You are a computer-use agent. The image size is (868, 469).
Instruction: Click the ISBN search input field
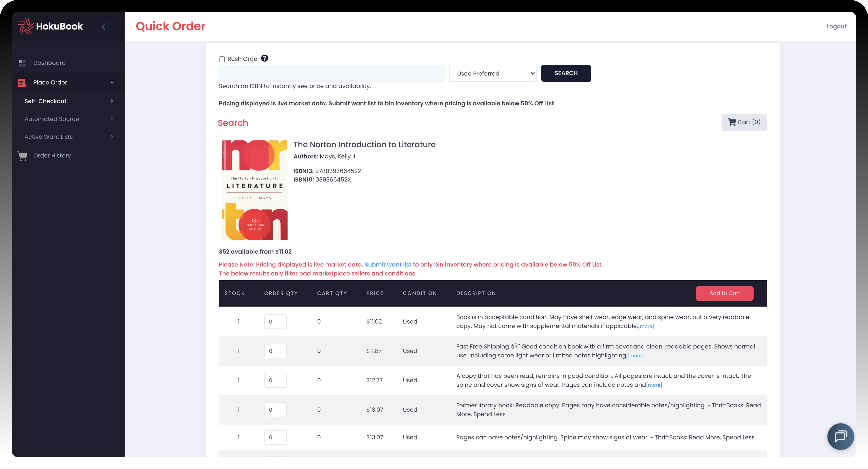[x=331, y=74]
